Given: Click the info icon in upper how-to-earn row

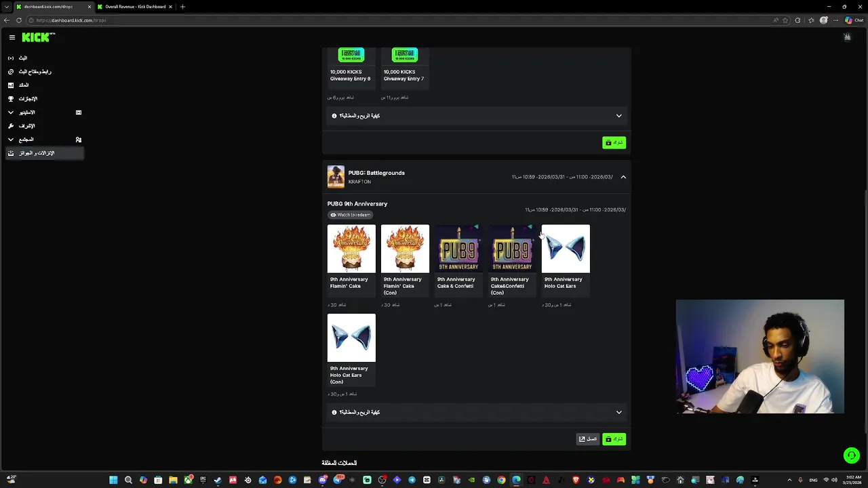Looking at the screenshot, I should pos(334,116).
